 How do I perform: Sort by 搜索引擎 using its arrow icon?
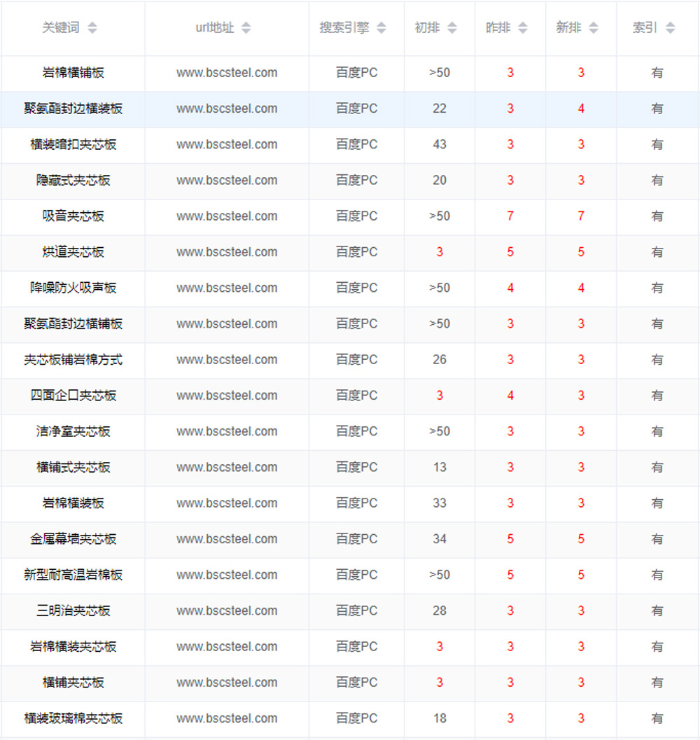[381, 28]
